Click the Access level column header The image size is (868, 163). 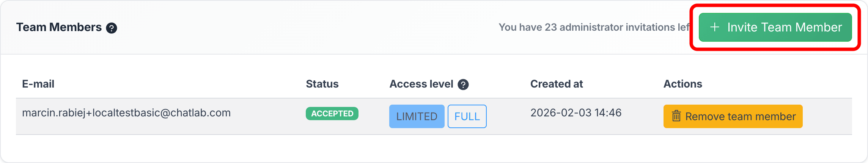pos(421,84)
